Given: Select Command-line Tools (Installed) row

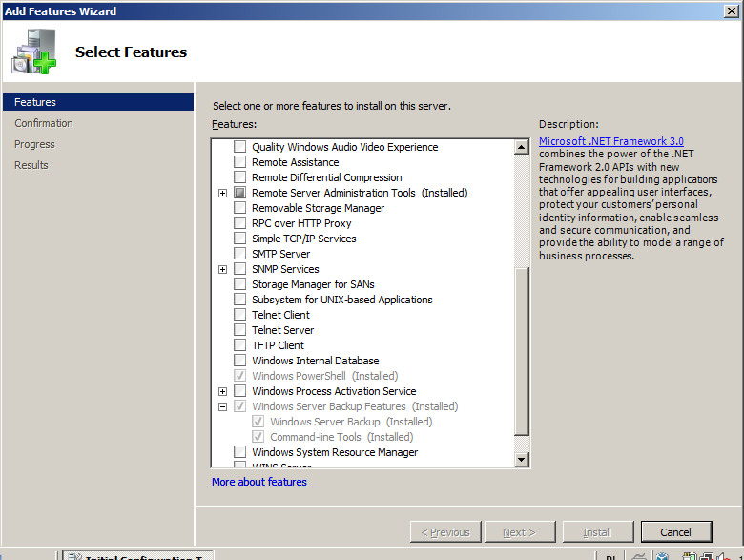Looking at the screenshot, I should pyautogui.click(x=341, y=437).
